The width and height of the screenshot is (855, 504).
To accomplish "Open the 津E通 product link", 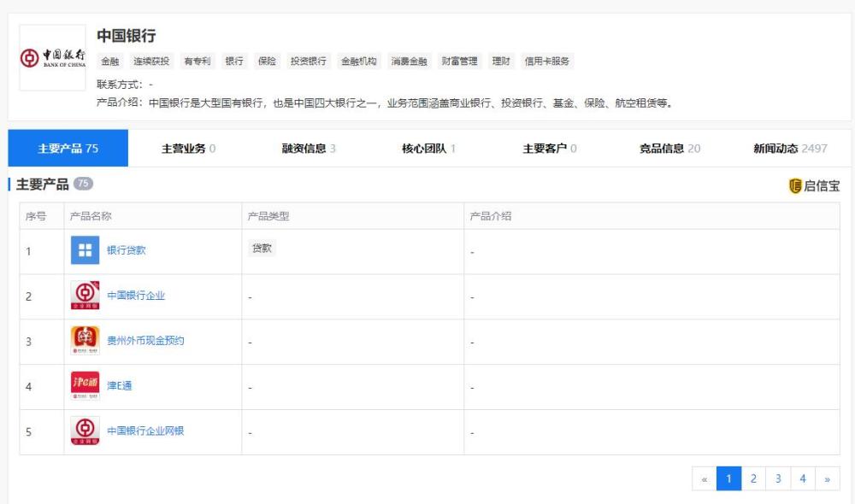I will 120,386.
